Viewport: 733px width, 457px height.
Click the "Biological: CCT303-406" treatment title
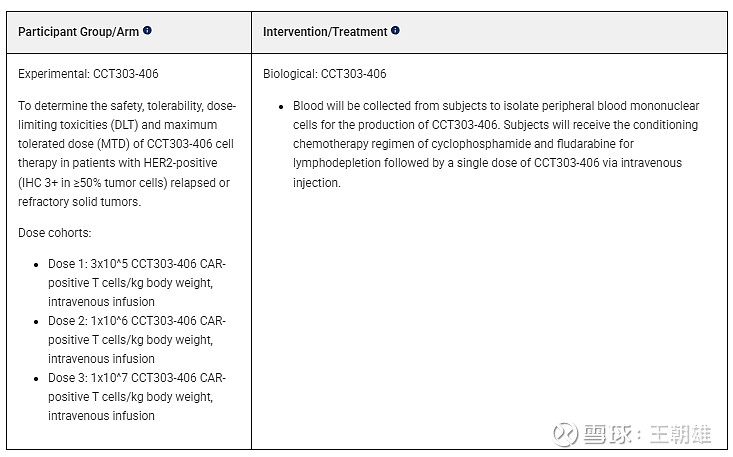point(325,74)
